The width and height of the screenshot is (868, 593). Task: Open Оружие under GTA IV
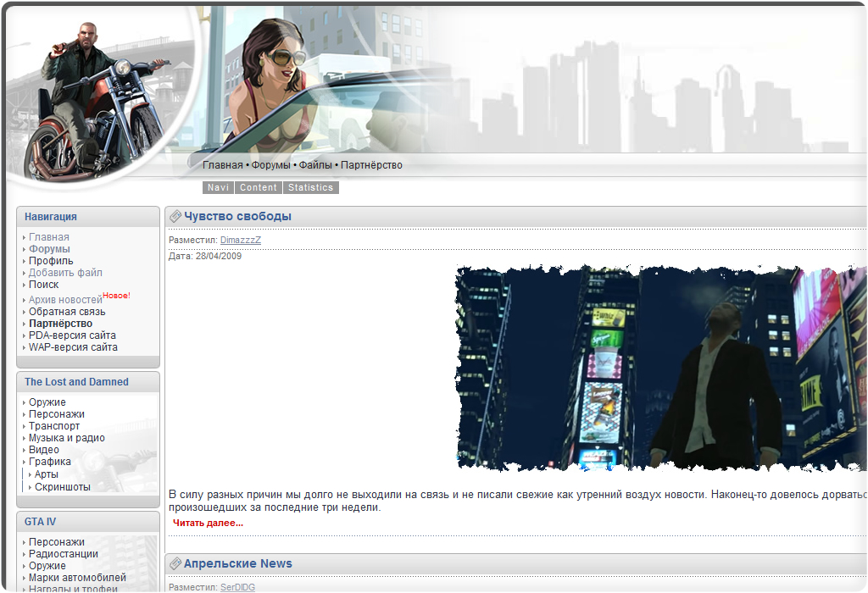(47, 566)
